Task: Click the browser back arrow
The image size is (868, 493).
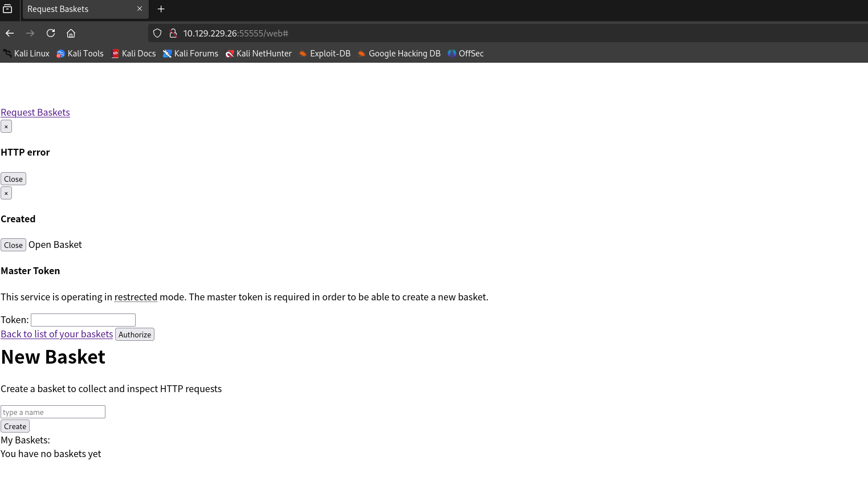Action: click(x=10, y=33)
